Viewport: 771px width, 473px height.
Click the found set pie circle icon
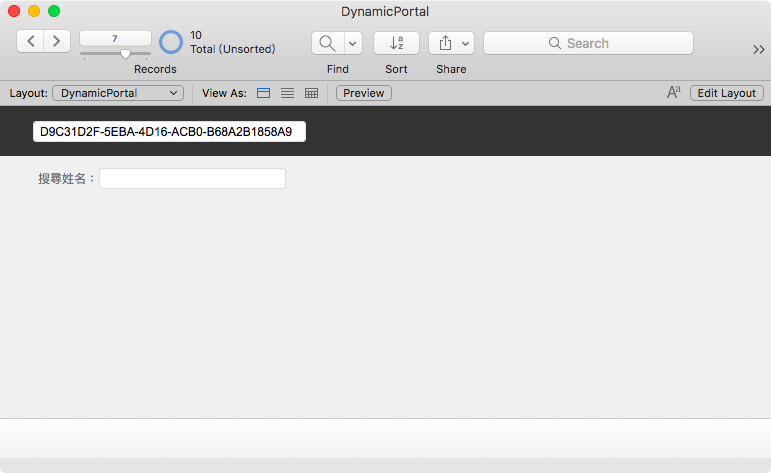pyautogui.click(x=171, y=42)
